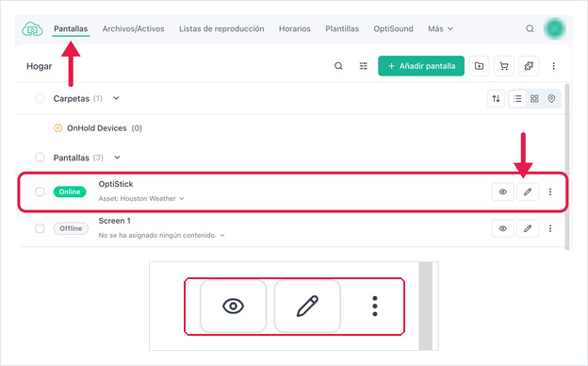The width and height of the screenshot is (588, 366).
Task: Open the Screen 1 name
Action: (114, 221)
